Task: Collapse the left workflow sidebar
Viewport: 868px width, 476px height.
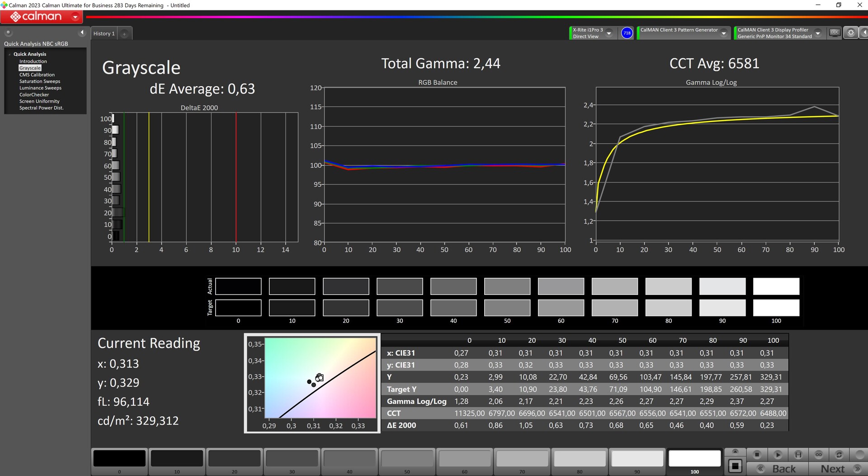Action: 82,33
